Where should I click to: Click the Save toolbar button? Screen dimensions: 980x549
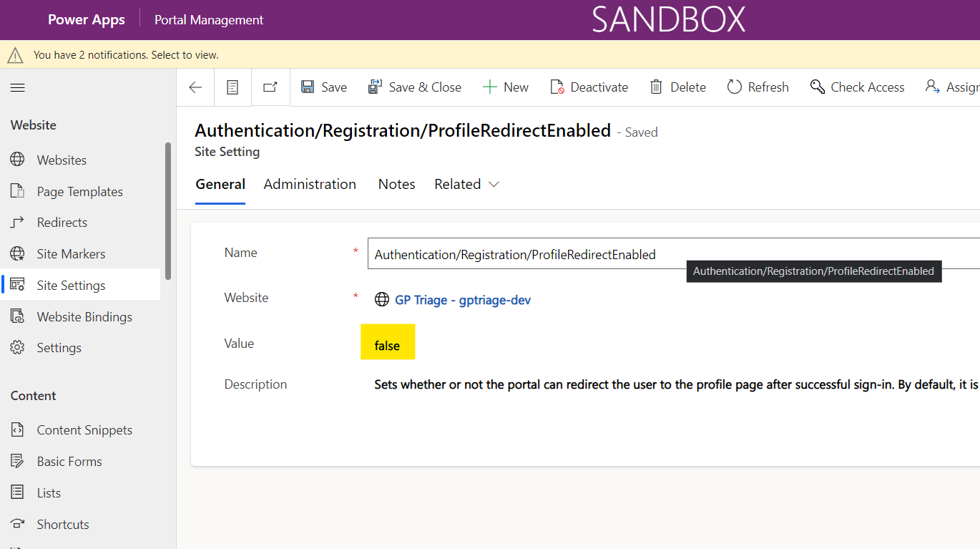click(324, 87)
